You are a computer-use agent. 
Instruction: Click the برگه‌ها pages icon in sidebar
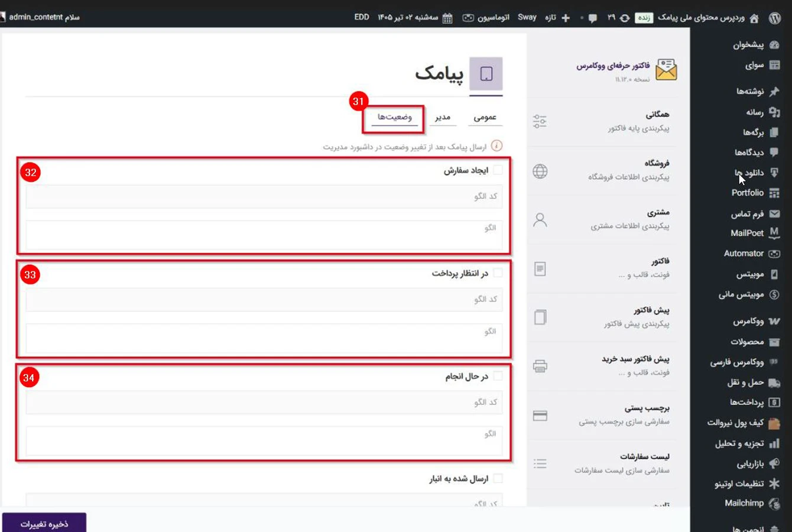(x=774, y=132)
